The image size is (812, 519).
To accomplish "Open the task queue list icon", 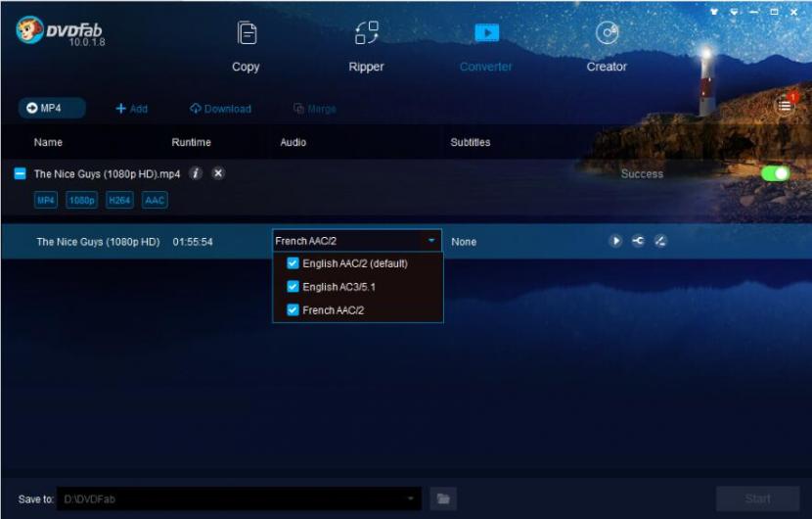I will 784,106.
